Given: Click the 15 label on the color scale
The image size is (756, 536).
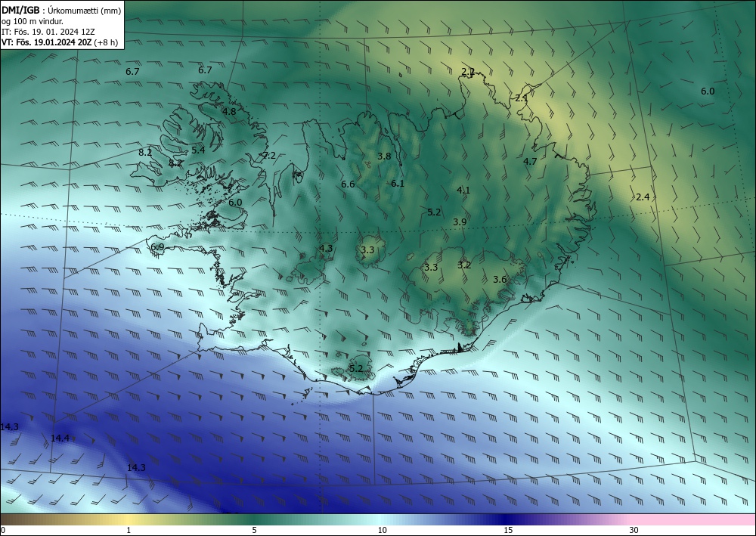Looking at the screenshot, I should [508, 530].
